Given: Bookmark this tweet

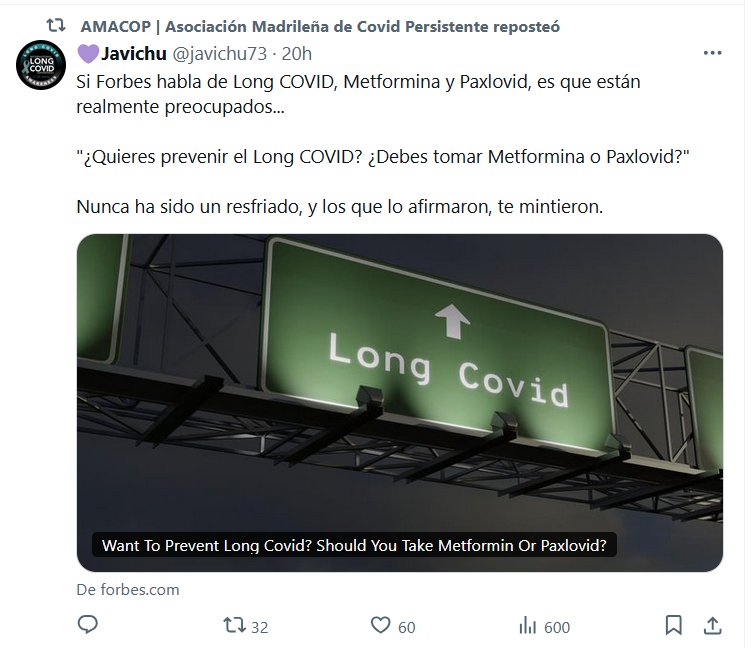Looking at the screenshot, I should pos(674,625).
